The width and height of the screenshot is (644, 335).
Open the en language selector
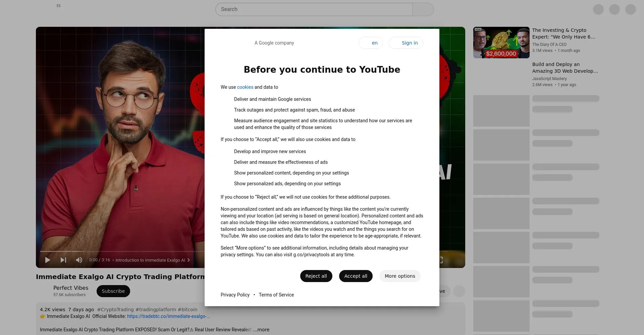(x=371, y=43)
